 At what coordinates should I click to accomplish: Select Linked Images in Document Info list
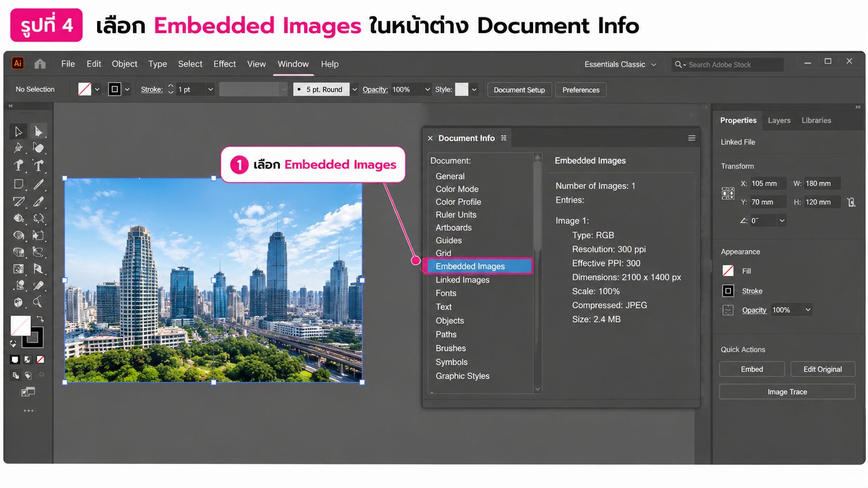tap(463, 280)
